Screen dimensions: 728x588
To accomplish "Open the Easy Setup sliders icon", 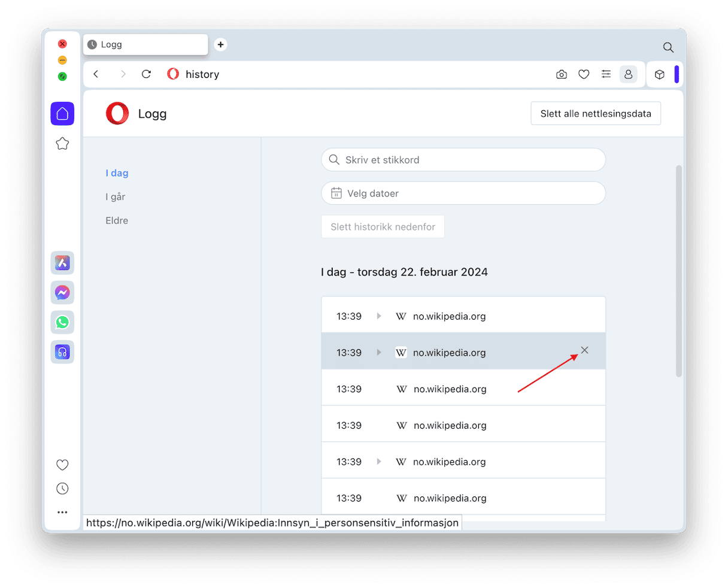I will [x=606, y=74].
